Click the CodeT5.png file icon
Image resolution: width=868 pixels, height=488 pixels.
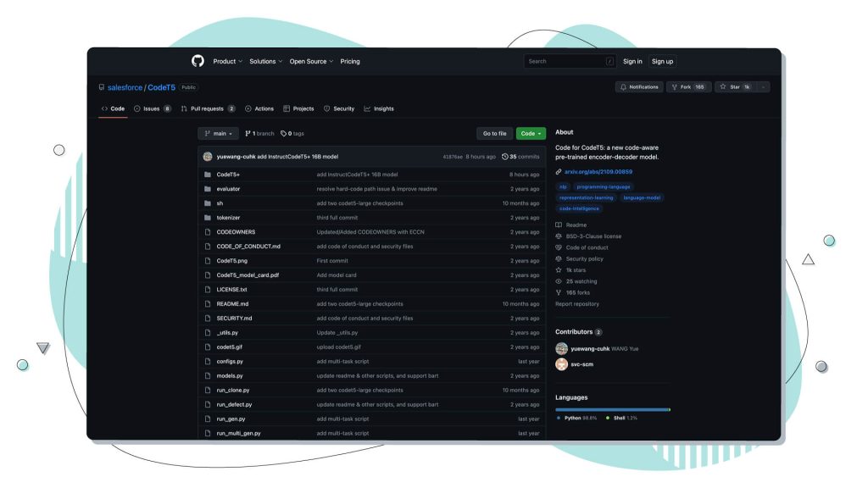point(208,261)
